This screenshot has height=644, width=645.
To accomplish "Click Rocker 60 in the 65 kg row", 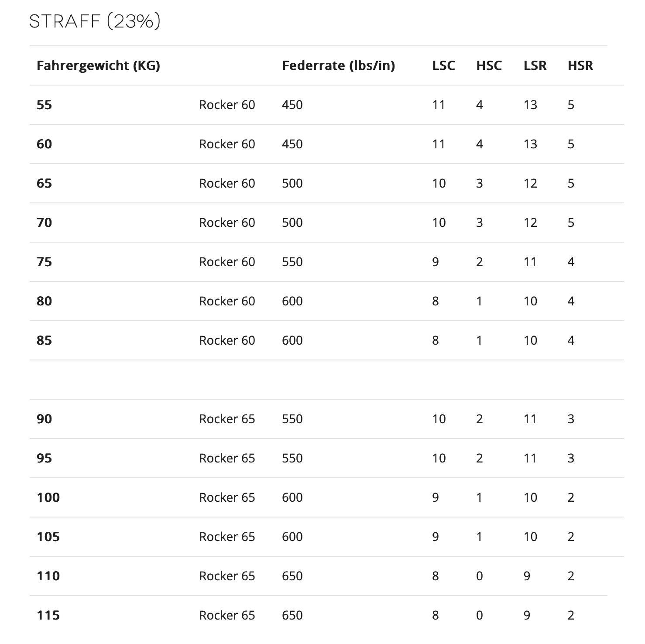I will click(227, 183).
